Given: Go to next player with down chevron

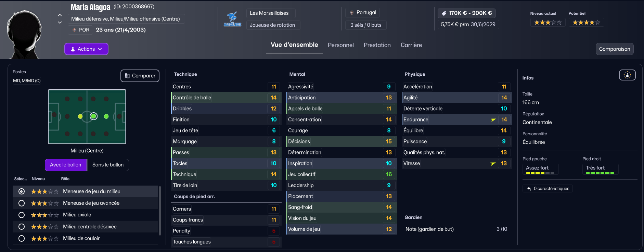Looking at the screenshot, I should coord(60,23).
